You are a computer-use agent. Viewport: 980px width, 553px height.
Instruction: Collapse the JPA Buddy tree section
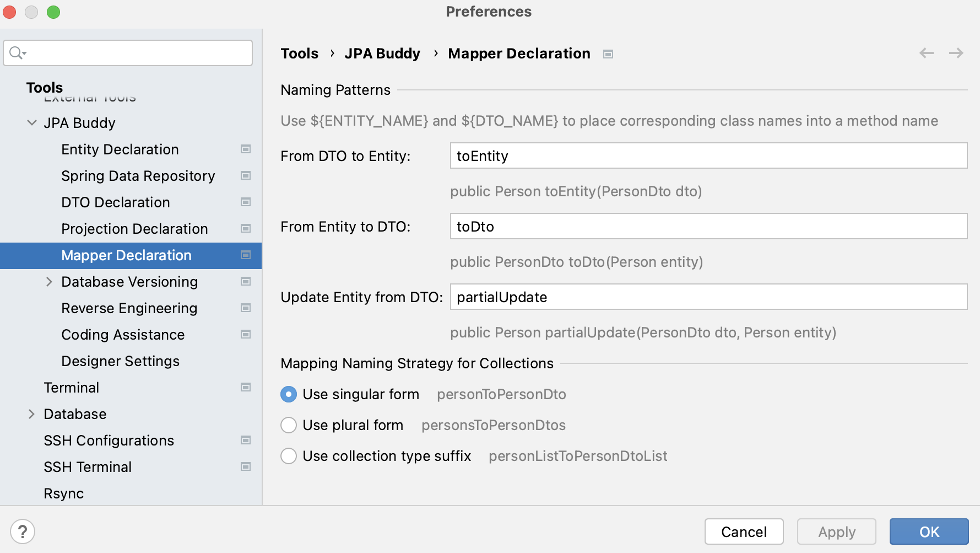coord(31,122)
